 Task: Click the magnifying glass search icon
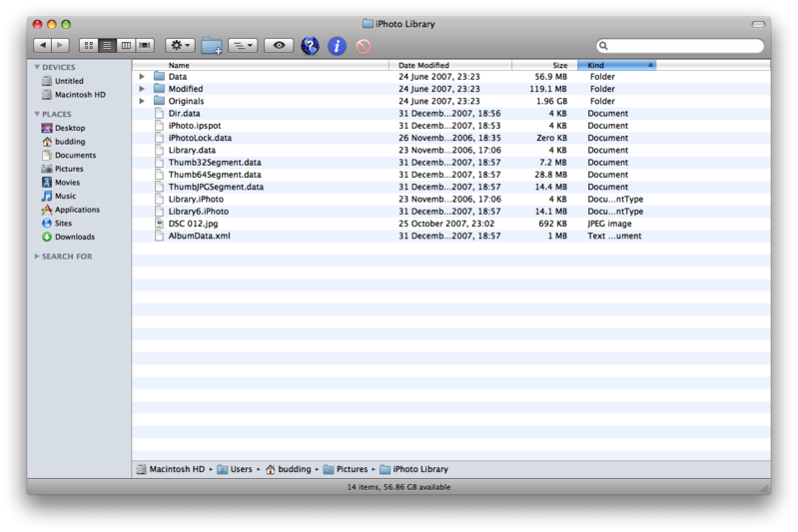click(x=603, y=46)
